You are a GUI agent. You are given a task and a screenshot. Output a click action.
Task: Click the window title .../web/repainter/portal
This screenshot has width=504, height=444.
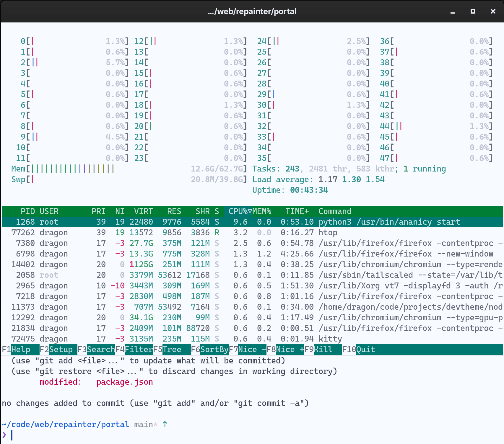[252, 12]
